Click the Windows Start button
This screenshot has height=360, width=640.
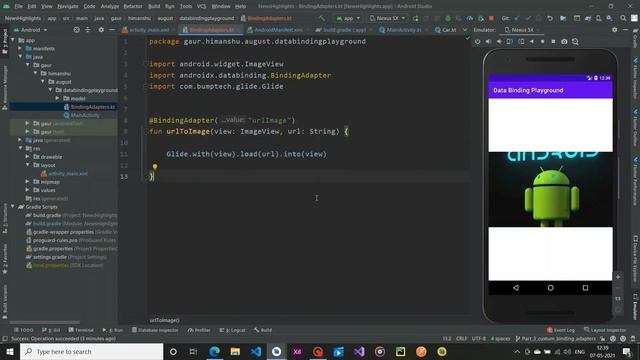[x=9, y=351]
